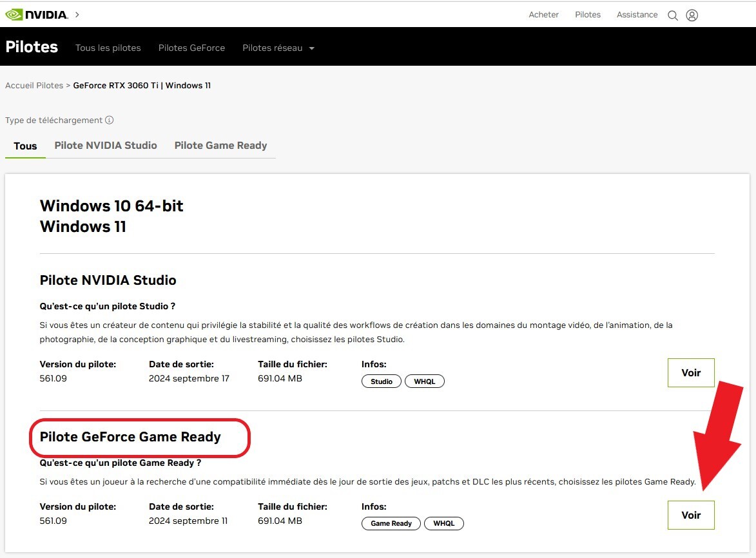Select the Tous tab

click(x=25, y=146)
